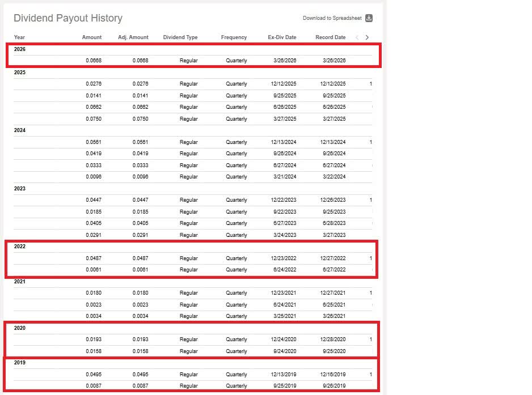Click amount 0.0185 in Amount column
Image resolution: width=532 pixels, height=395 pixels.
point(94,212)
